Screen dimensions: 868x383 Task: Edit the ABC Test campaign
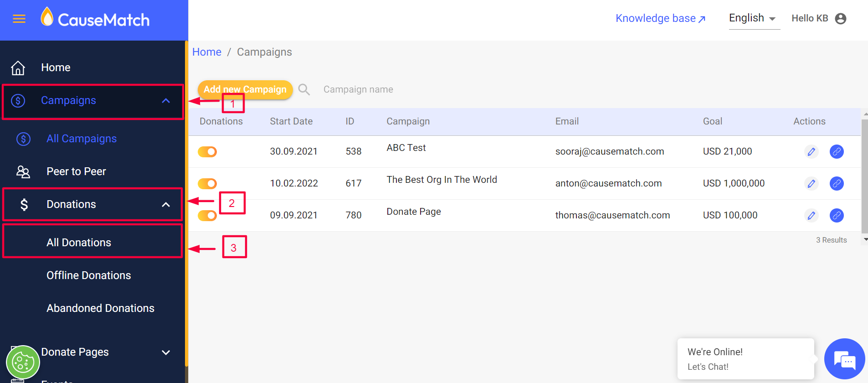(812, 151)
